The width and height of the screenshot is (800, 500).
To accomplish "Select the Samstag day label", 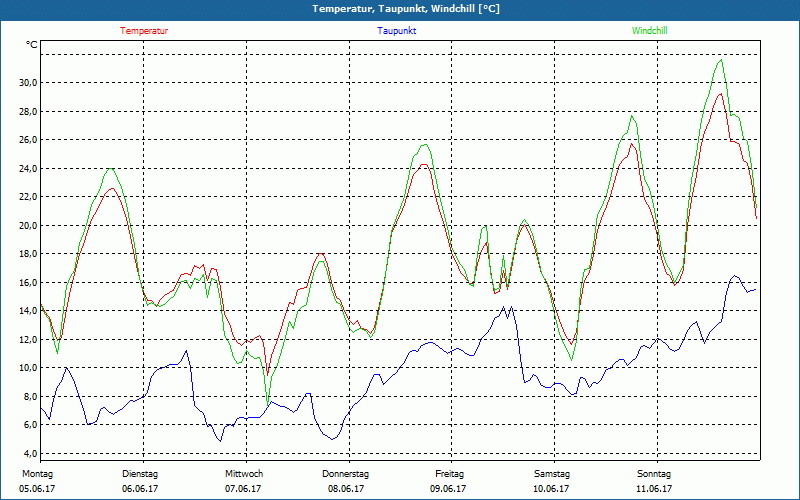I will click(x=552, y=474).
